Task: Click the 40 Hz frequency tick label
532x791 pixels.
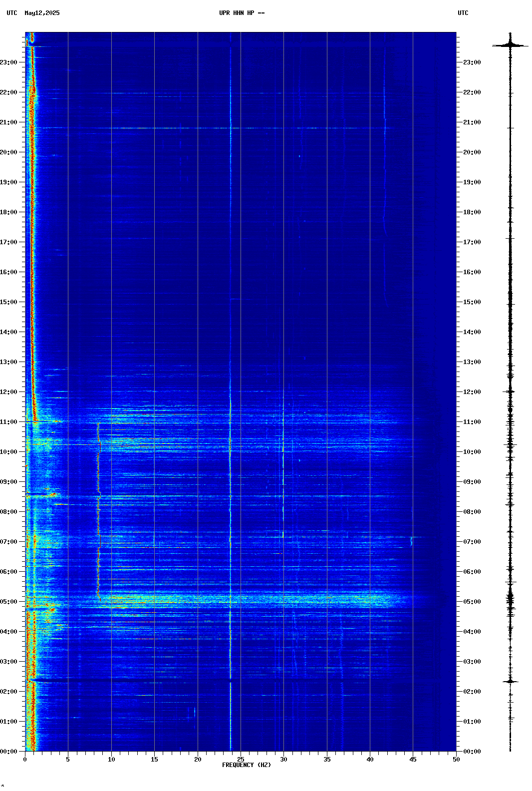Action: (370, 760)
